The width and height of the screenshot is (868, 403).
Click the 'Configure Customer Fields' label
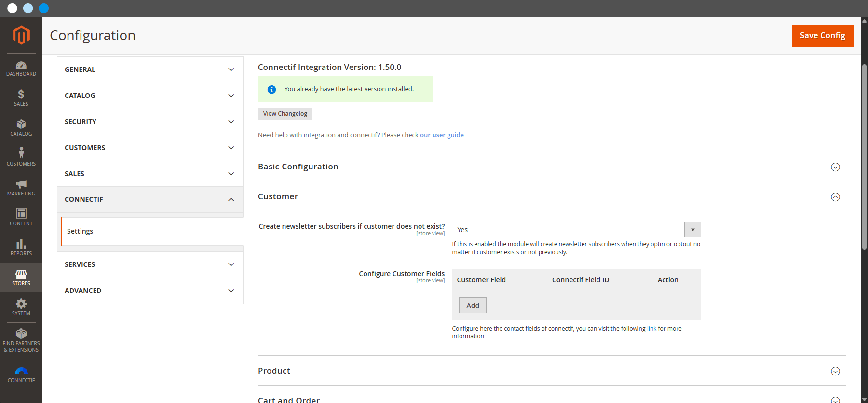tap(402, 274)
